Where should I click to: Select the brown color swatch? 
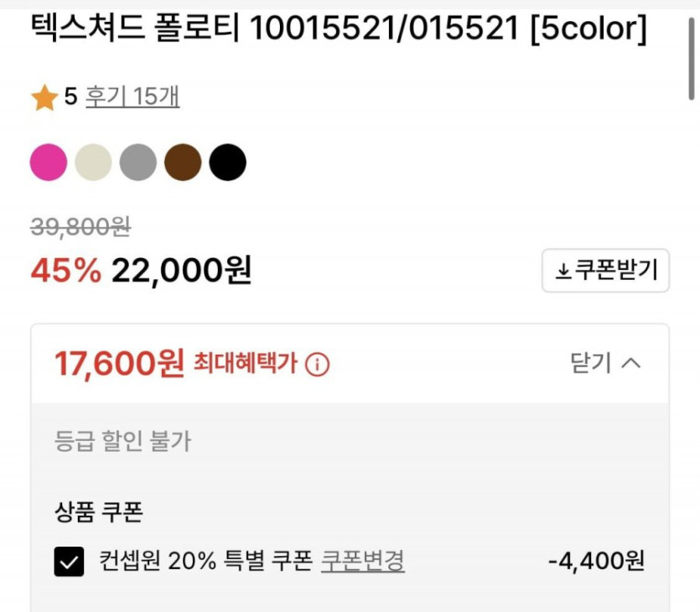tap(183, 162)
